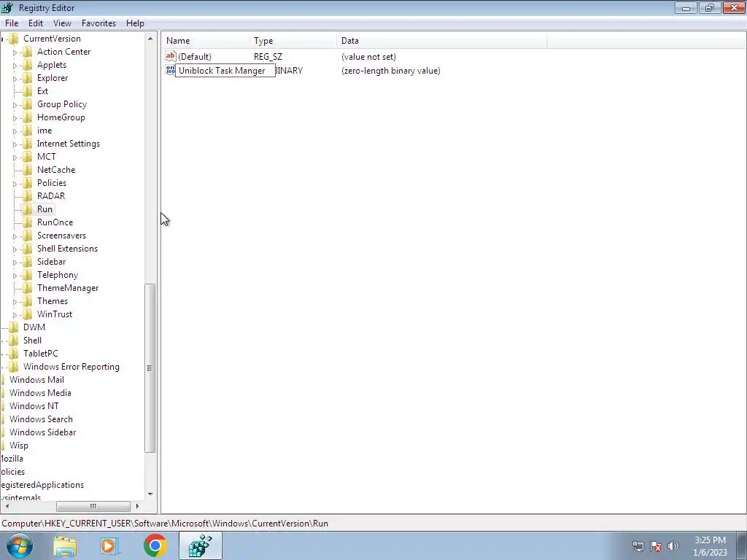Click the network tray icon
This screenshot has width=747, height=560.
[x=638, y=546]
